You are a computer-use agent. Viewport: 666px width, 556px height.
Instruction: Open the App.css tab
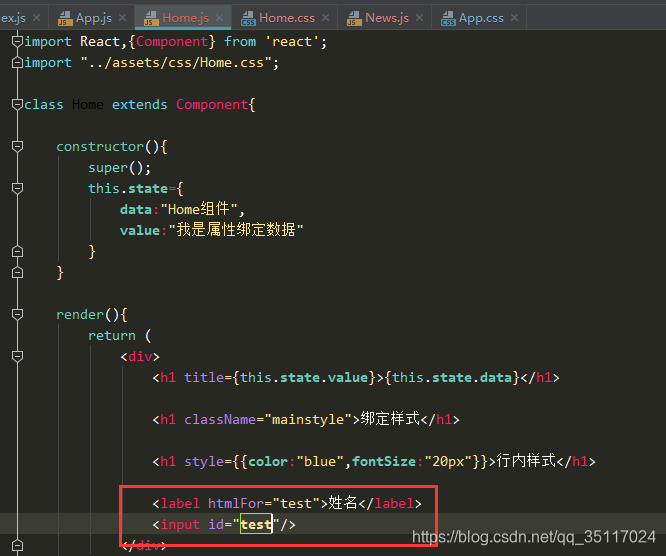481,18
